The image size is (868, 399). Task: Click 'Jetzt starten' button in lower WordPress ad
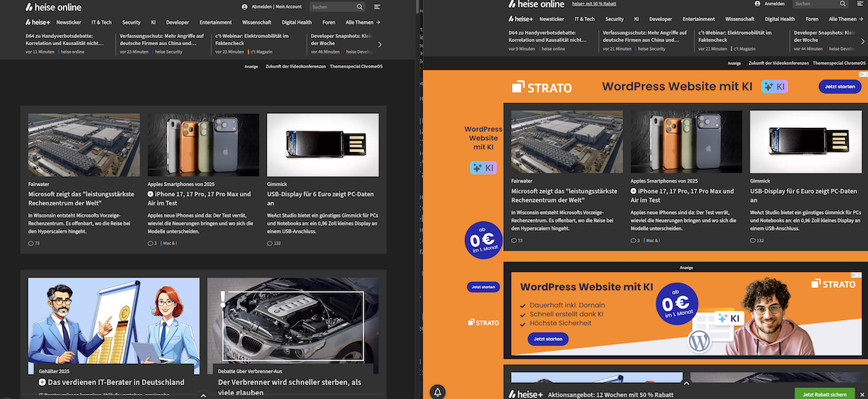pyautogui.click(x=548, y=338)
